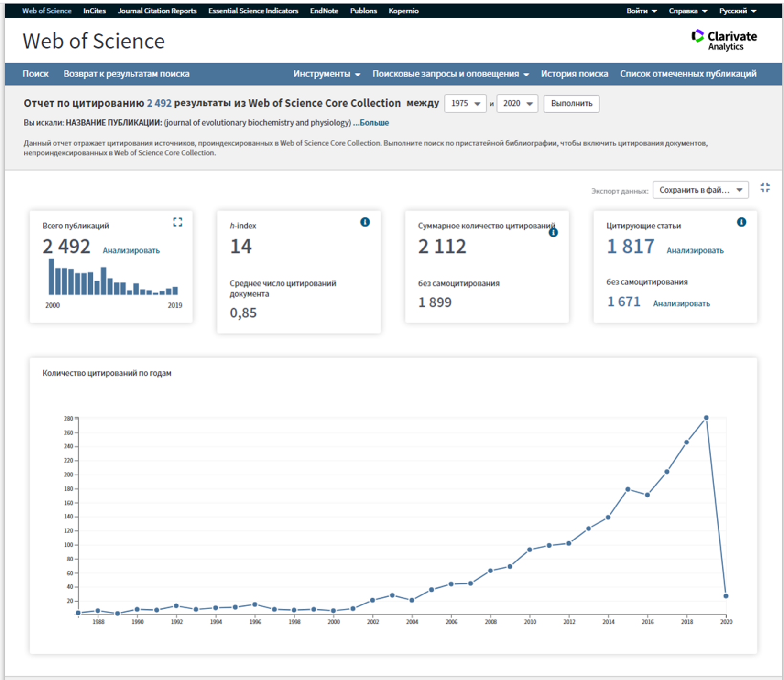Click the Выполнить button
This screenshot has width=784, height=680.
571,103
